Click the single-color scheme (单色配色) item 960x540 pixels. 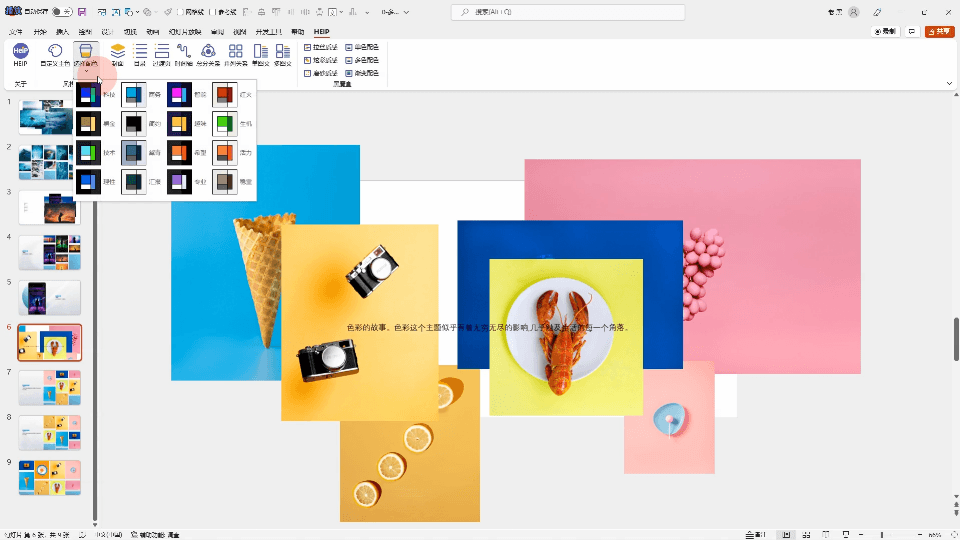click(362, 47)
